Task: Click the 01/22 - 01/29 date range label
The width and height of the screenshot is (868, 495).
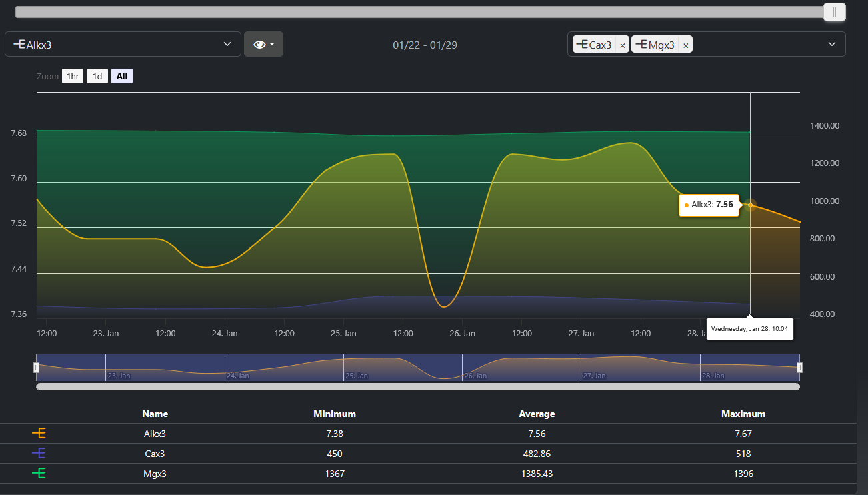Action: click(425, 45)
